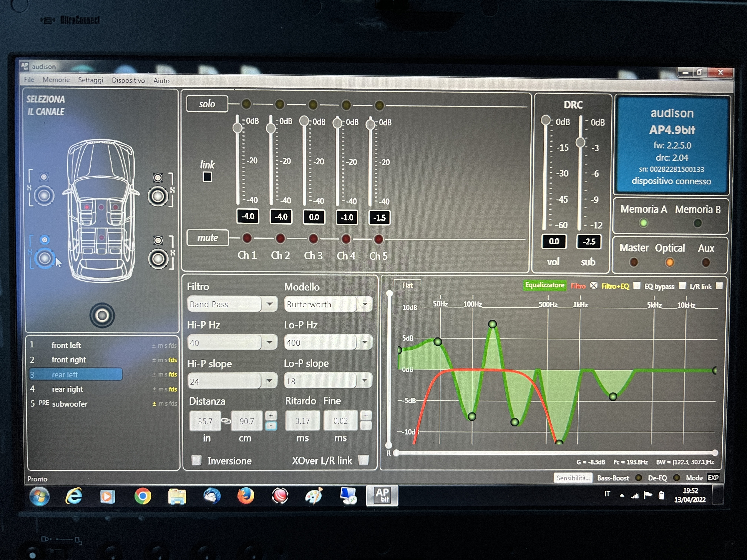747x560 pixels.
Task: Open the Filtro Band Pass dropdown
Action: [270, 304]
